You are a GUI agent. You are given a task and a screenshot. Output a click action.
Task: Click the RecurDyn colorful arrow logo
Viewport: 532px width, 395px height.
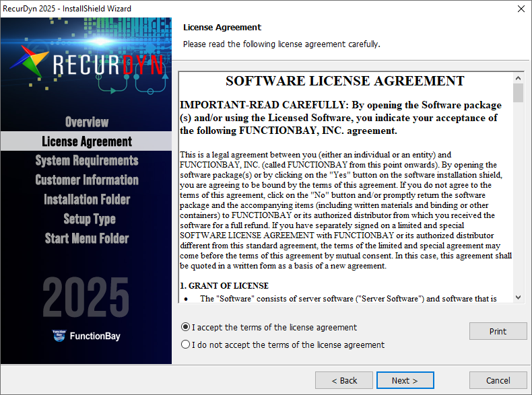pos(30,61)
